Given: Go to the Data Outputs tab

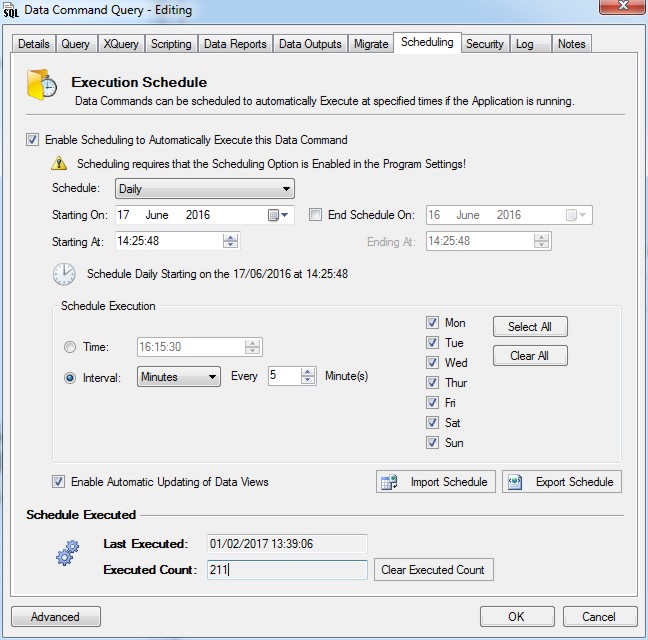Looking at the screenshot, I should point(310,44).
